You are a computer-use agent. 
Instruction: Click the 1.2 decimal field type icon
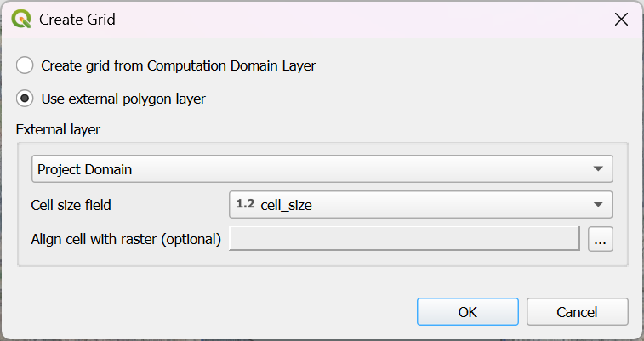[245, 204]
